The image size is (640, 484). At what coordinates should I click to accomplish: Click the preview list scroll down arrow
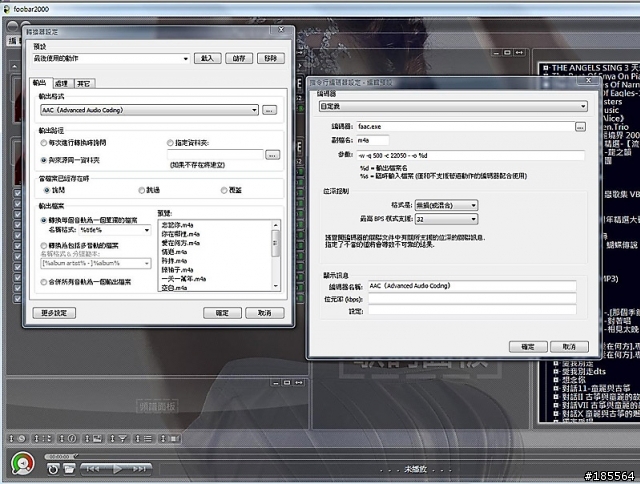click(x=276, y=286)
